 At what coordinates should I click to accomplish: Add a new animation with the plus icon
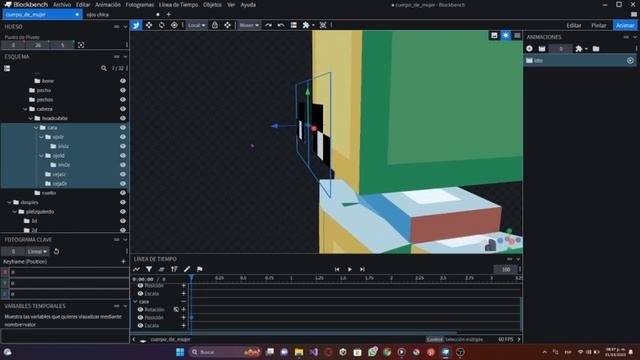[x=529, y=49]
